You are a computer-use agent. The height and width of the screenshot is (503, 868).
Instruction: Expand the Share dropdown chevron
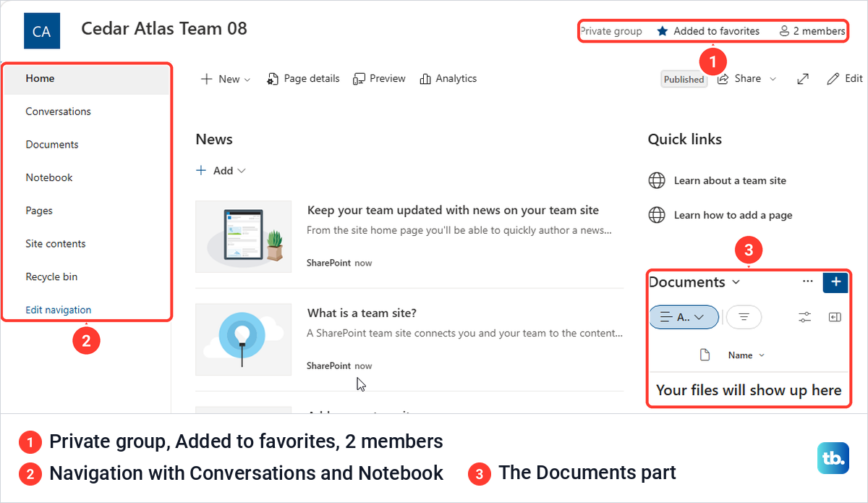773,79
